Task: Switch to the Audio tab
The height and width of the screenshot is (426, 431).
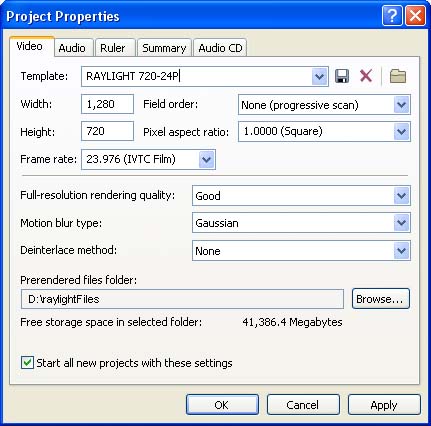Action: pyautogui.click(x=72, y=48)
